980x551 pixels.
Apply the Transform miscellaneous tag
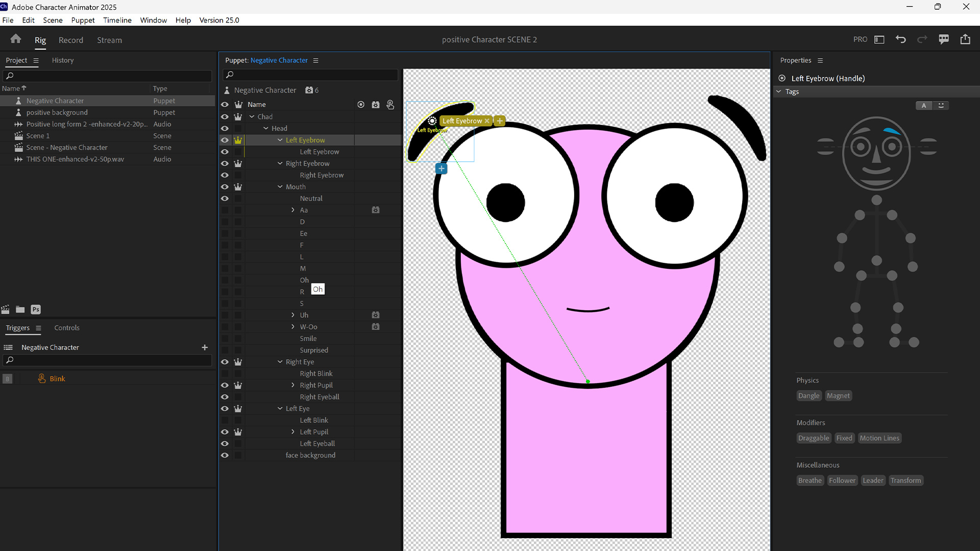point(905,481)
